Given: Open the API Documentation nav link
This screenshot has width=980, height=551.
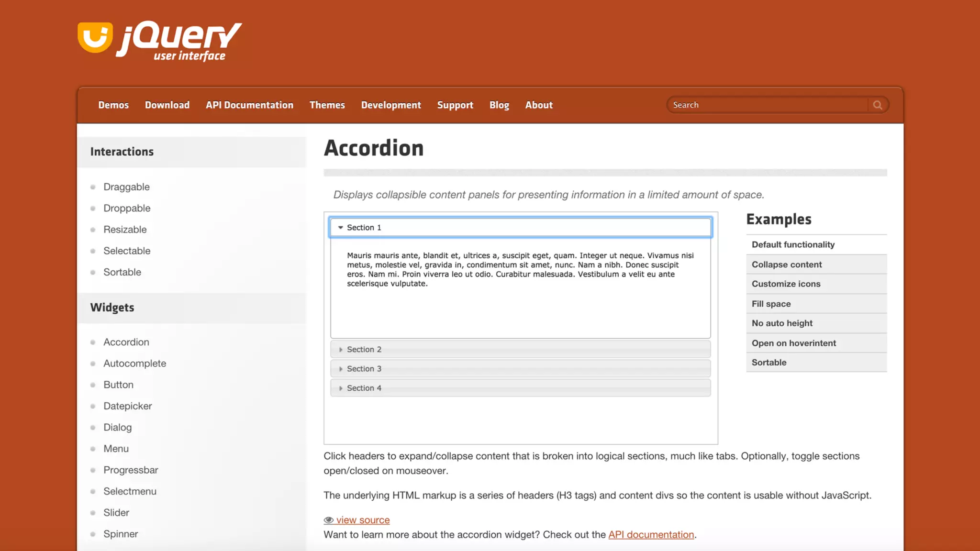Looking at the screenshot, I should click(x=249, y=105).
